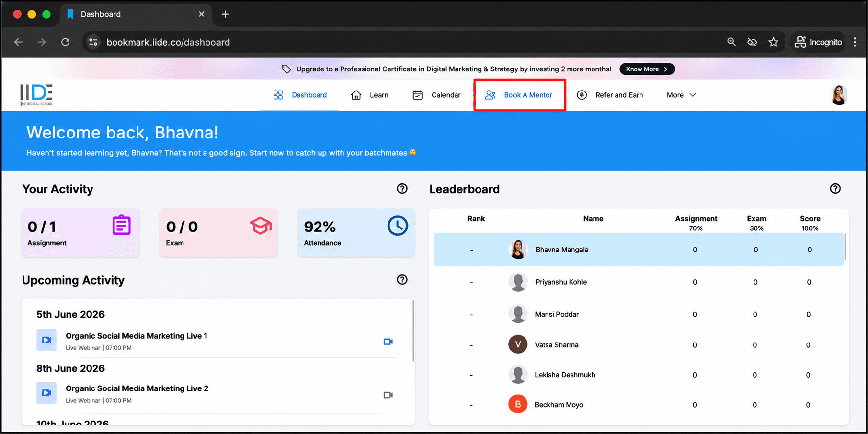Click the 5th June 2026 date heading
Image resolution: width=868 pixels, height=434 pixels.
pos(70,314)
